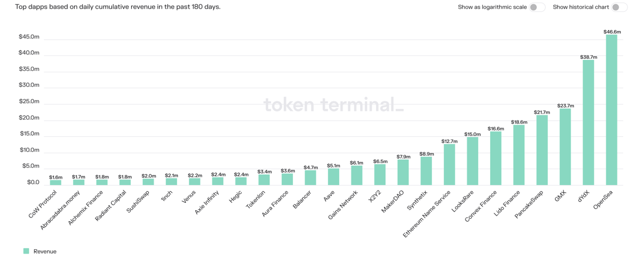Click the Gains Network bar
This screenshot has height=261, width=644.
pyautogui.click(x=356, y=175)
